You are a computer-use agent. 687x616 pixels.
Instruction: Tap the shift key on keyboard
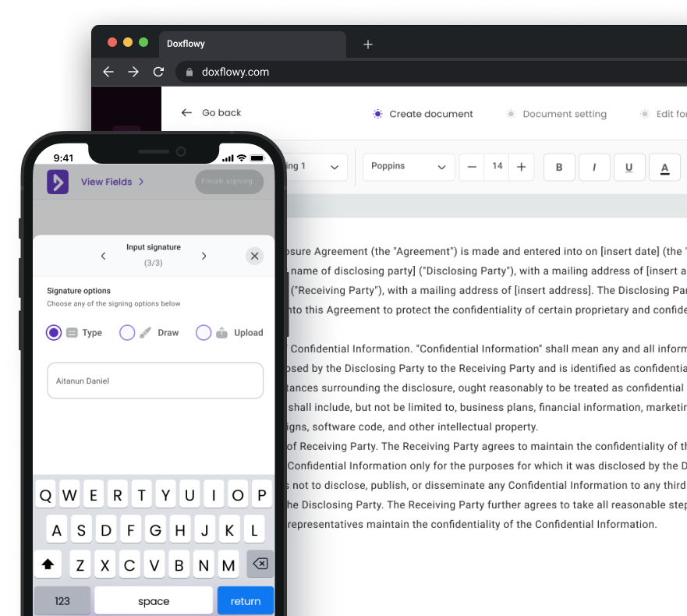coord(48,564)
